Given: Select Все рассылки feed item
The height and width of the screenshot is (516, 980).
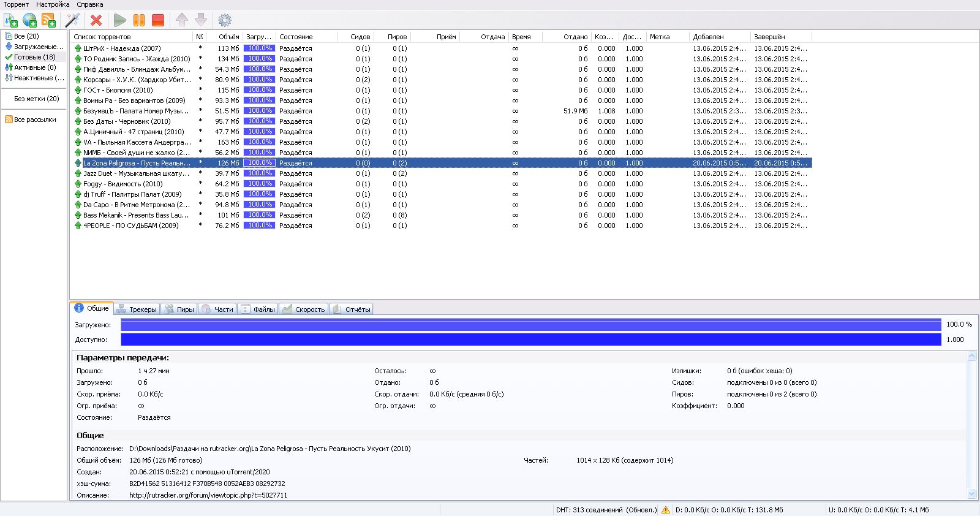Looking at the screenshot, I should [34, 120].
